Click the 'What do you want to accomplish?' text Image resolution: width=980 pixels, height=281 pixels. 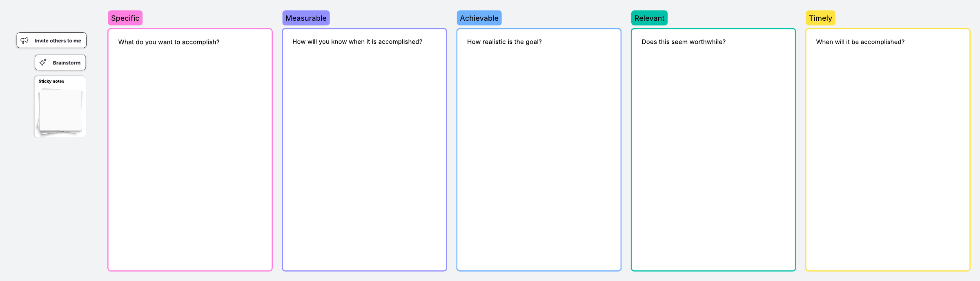(x=169, y=42)
